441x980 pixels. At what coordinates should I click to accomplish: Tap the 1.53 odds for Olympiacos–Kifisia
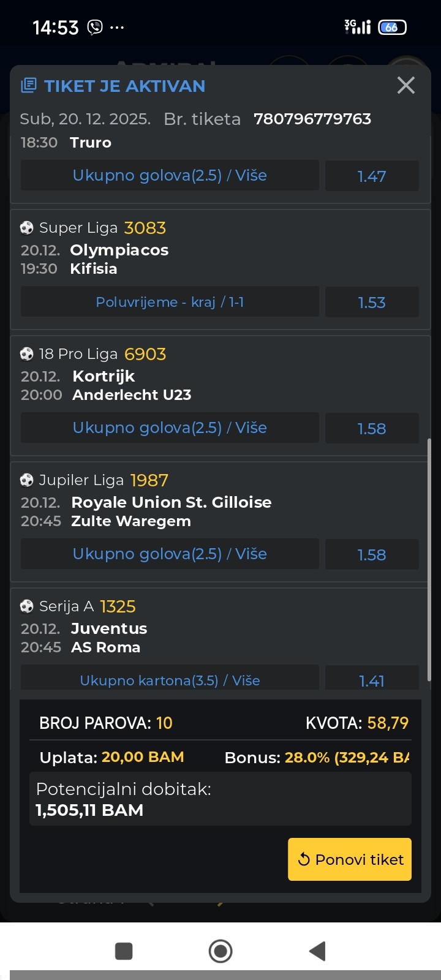372,303
